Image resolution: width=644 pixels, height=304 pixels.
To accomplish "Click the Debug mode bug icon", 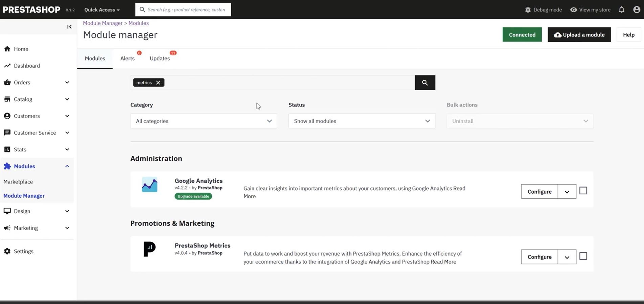I will coord(528,10).
